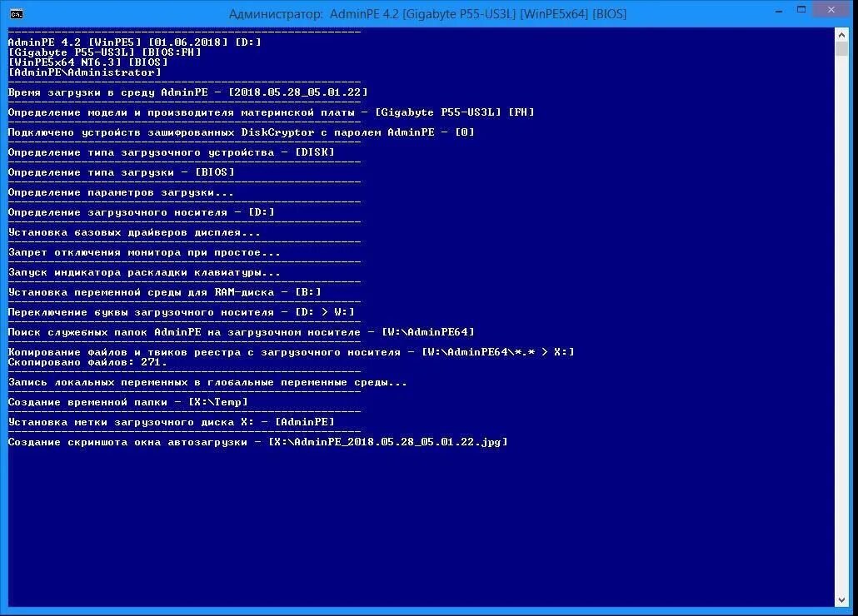
Task: Open the console system menu icon
Action: pyautogui.click(x=17, y=13)
